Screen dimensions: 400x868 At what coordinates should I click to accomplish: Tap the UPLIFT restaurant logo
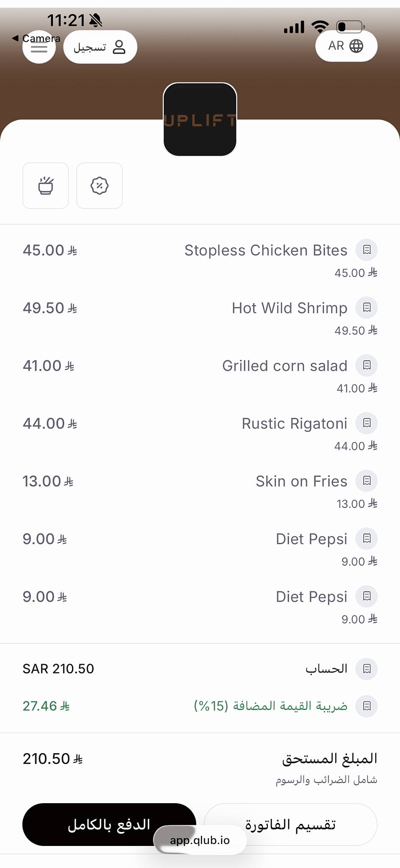click(200, 120)
